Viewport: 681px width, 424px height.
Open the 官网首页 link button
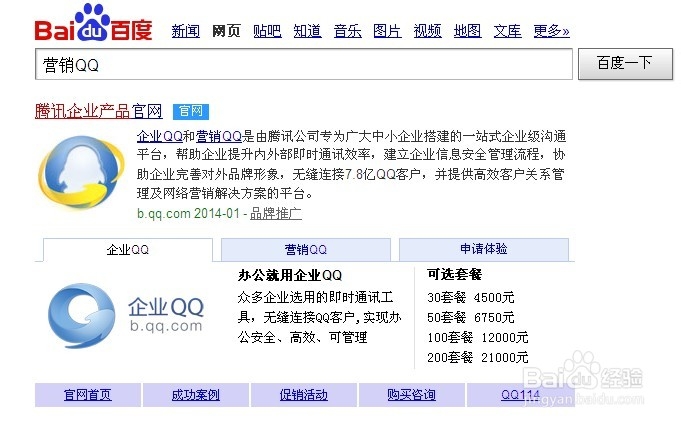click(x=88, y=395)
